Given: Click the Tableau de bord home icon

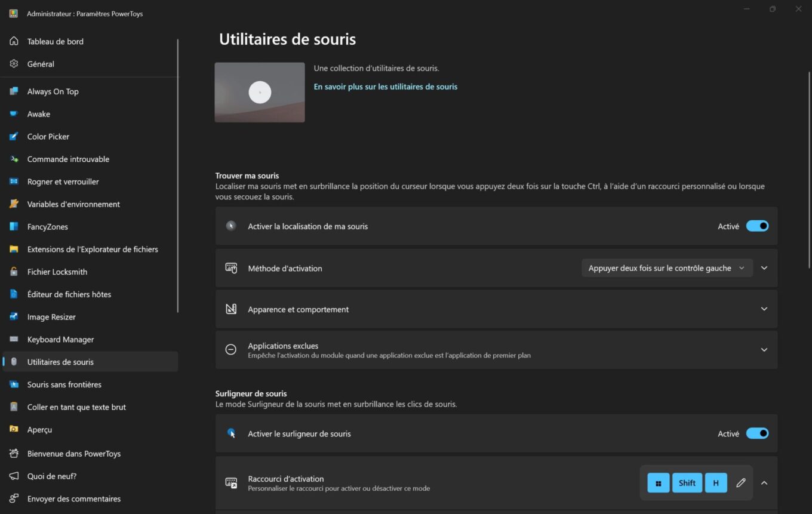Looking at the screenshot, I should 14,41.
